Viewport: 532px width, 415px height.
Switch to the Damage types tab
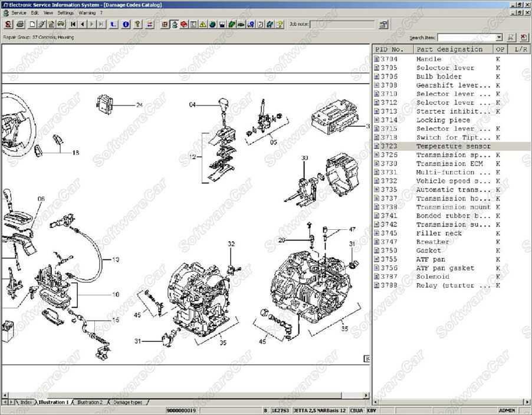(x=127, y=402)
